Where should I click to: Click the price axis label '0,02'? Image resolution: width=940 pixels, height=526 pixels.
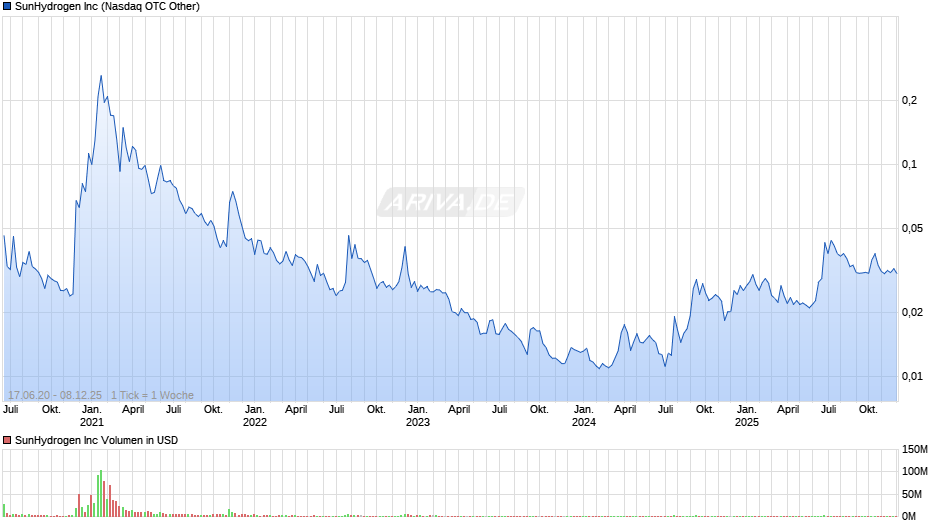click(x=912, y=312)
